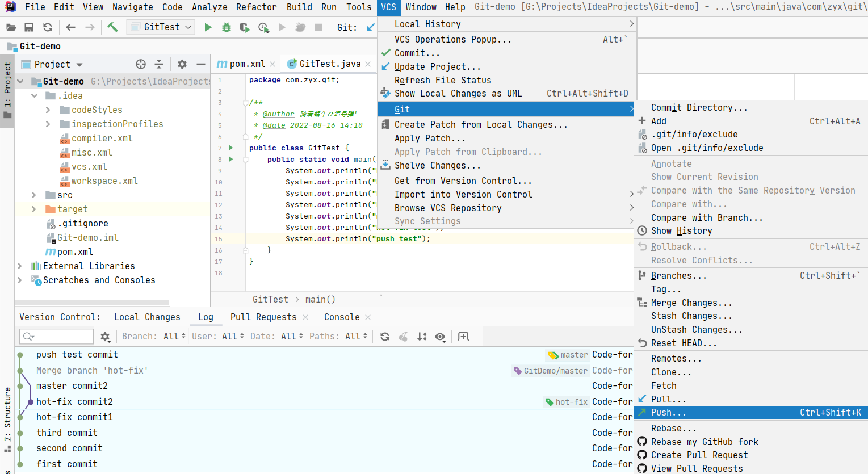This screenshot has width=868, height=474.
Task: Run GitTest with green play icon
Action: point(208,27)
